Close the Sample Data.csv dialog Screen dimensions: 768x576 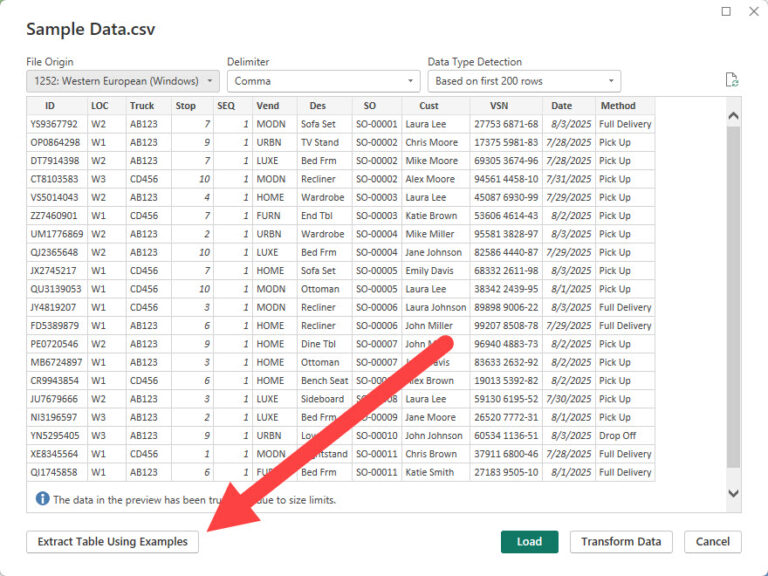pos(754,11)
